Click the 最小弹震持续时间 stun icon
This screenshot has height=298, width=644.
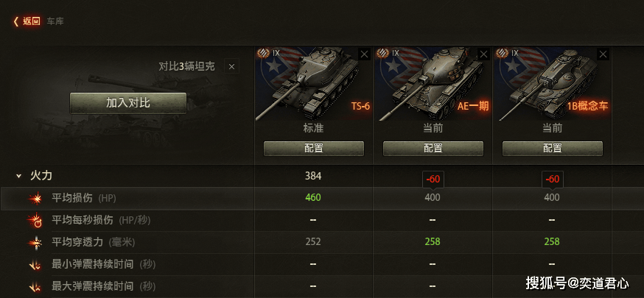[35, 265]
